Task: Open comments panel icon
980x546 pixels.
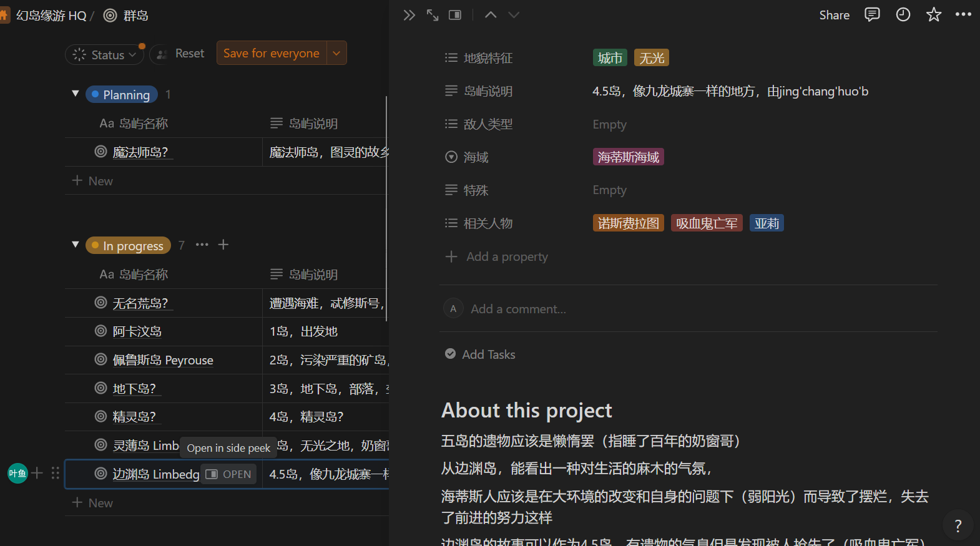Action: (872, 15)
